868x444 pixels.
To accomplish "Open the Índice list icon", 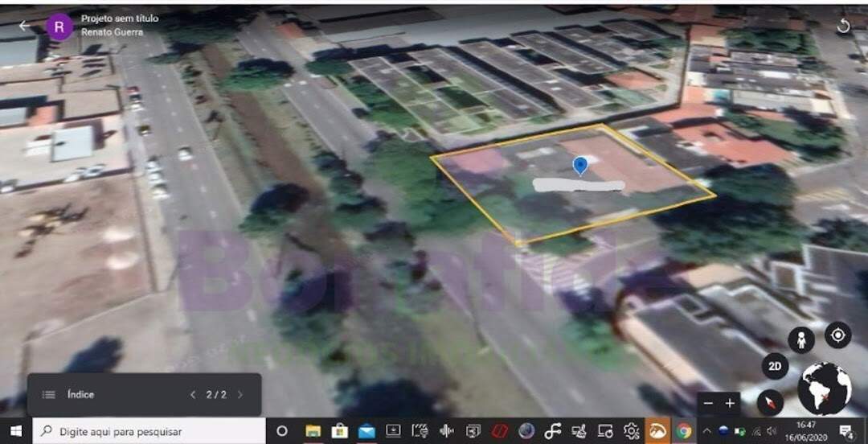I will click(49, 395).
